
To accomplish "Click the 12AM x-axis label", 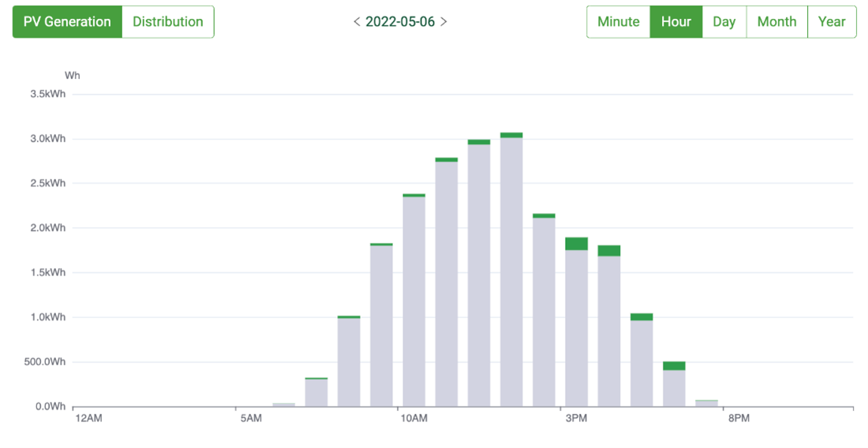I will [x=88, y=417].
